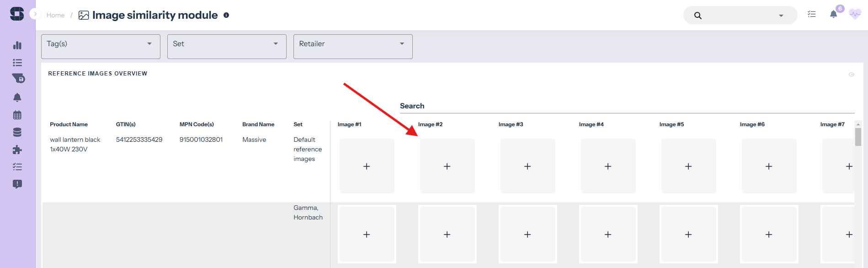Open the bar chart dashboard icon in sidebar

pos(17,45)
